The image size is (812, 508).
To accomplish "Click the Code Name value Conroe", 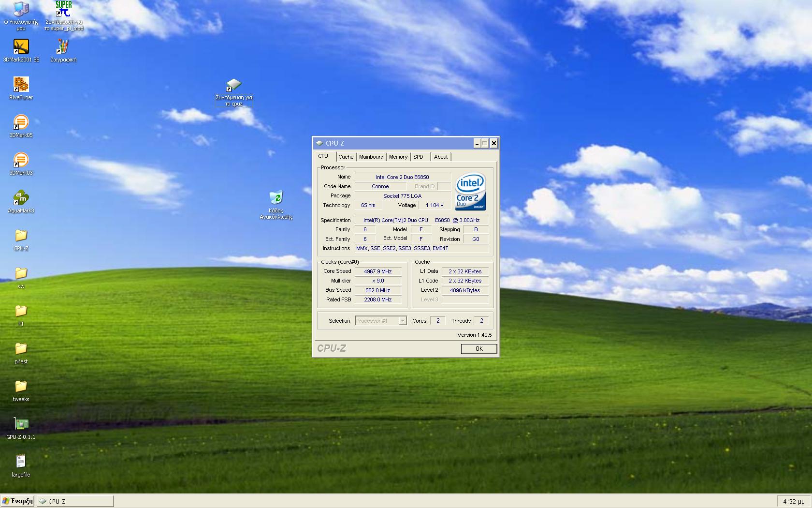I will (380, 186).
